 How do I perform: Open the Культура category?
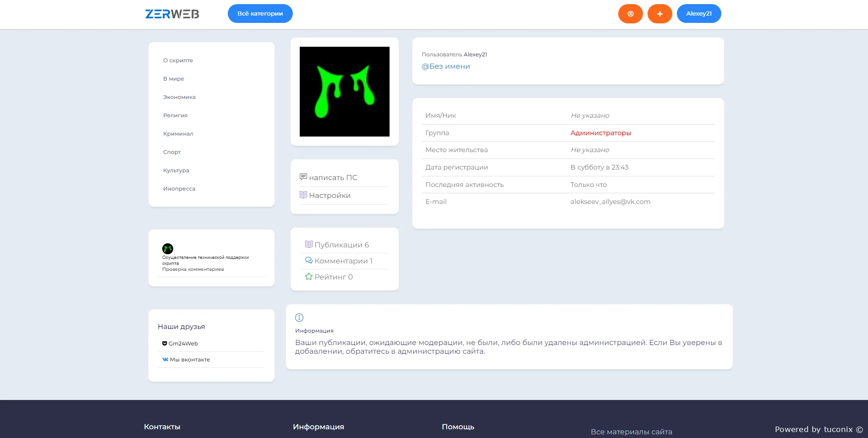[176, 170]
